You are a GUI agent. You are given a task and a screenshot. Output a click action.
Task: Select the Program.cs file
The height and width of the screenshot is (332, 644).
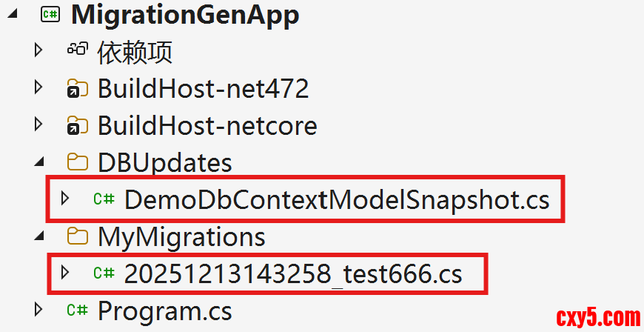[164, 310]
